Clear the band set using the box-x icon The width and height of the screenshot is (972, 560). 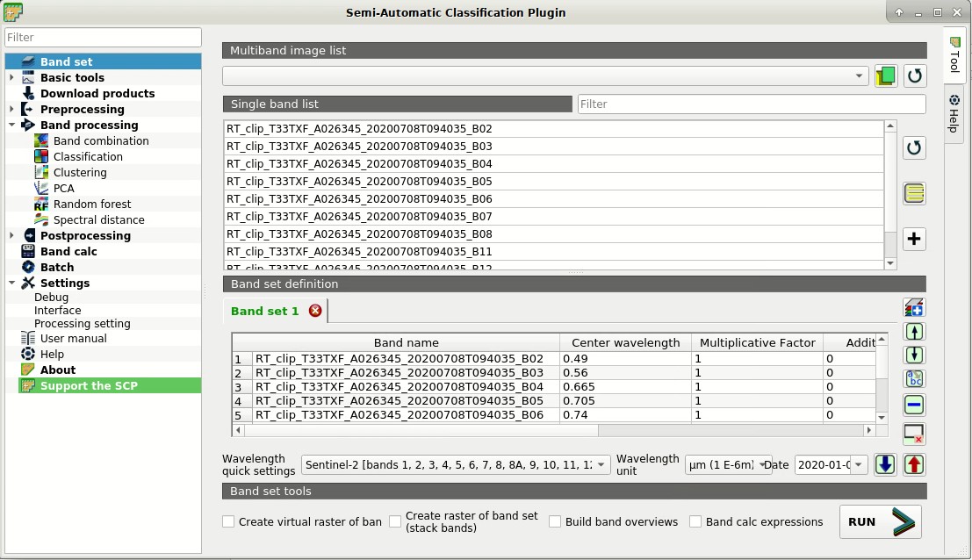914,434
